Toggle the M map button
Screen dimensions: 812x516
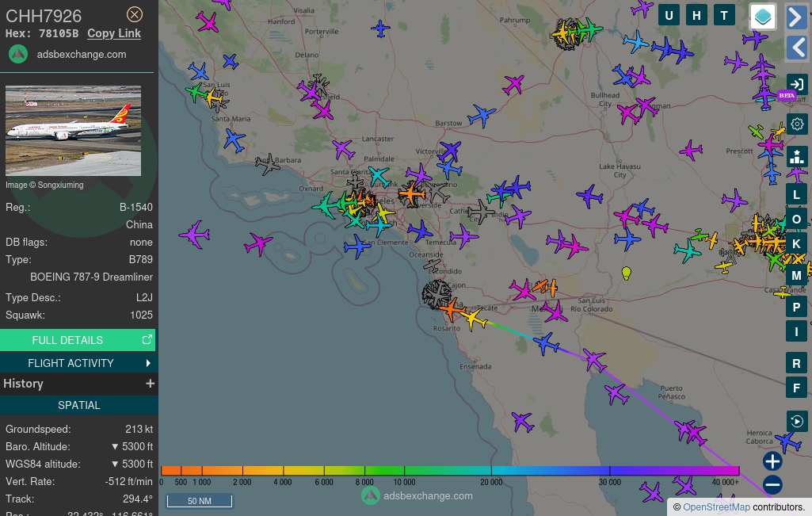click(x=796, y=276)
